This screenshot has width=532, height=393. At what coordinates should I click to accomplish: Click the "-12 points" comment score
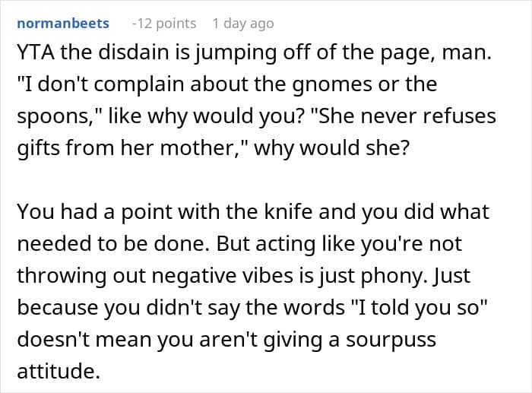(x=163, y=24)
